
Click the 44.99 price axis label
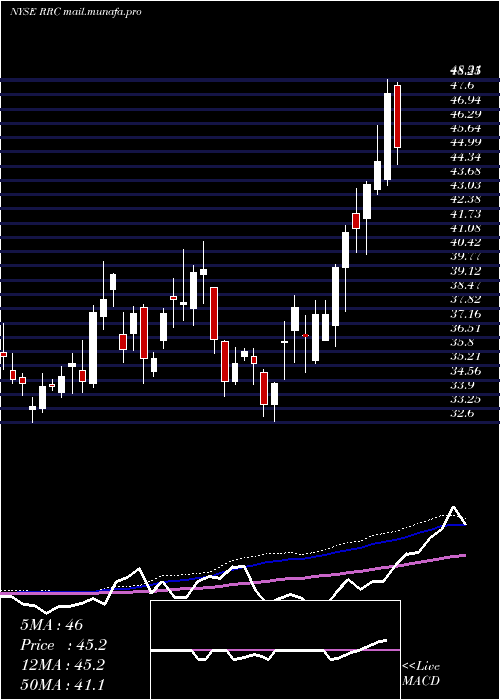(x=466, y=142)
